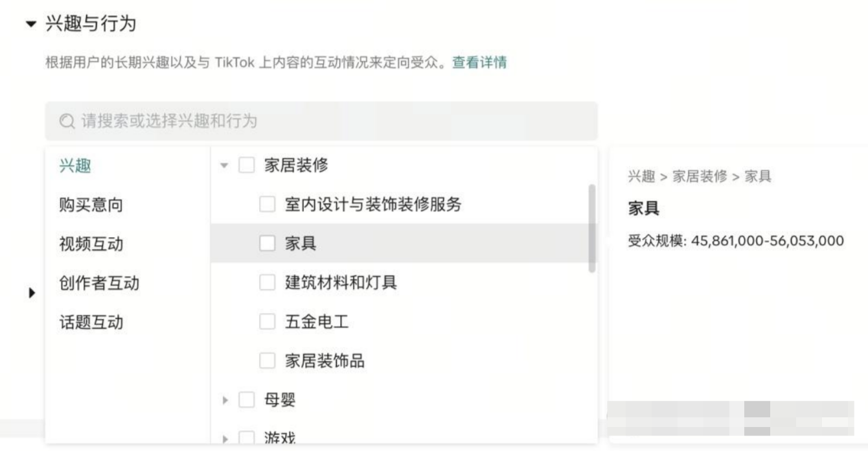Click the 请搜索或选择兴趣和行为 search field
The height and width of the screenshot is (451, 868).
pyautogui.click(x=259, y=121)
